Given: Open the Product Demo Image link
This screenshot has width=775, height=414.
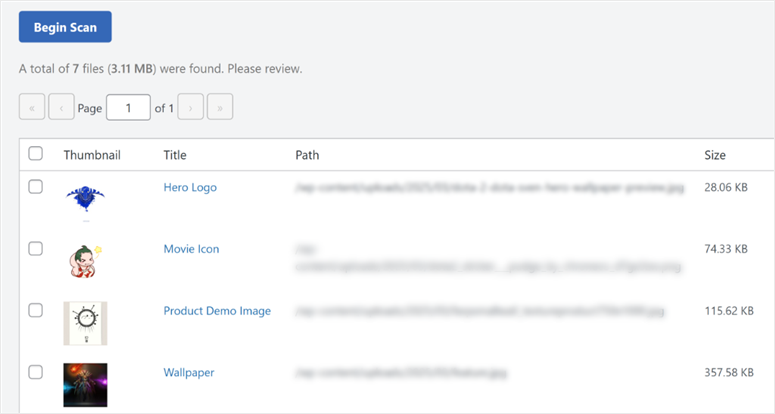Looking at the screenshot, I should [217, 311].
